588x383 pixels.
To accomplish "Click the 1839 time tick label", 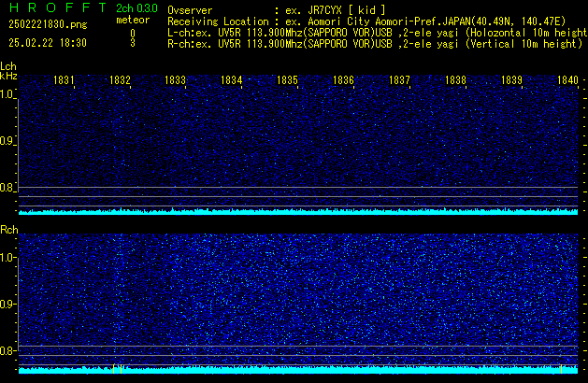I will click(x=511, y=80).
